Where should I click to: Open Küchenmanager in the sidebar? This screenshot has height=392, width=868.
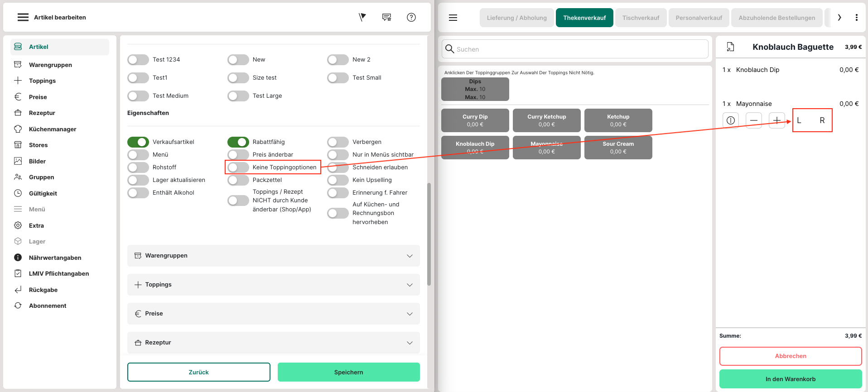coord(53,129)
